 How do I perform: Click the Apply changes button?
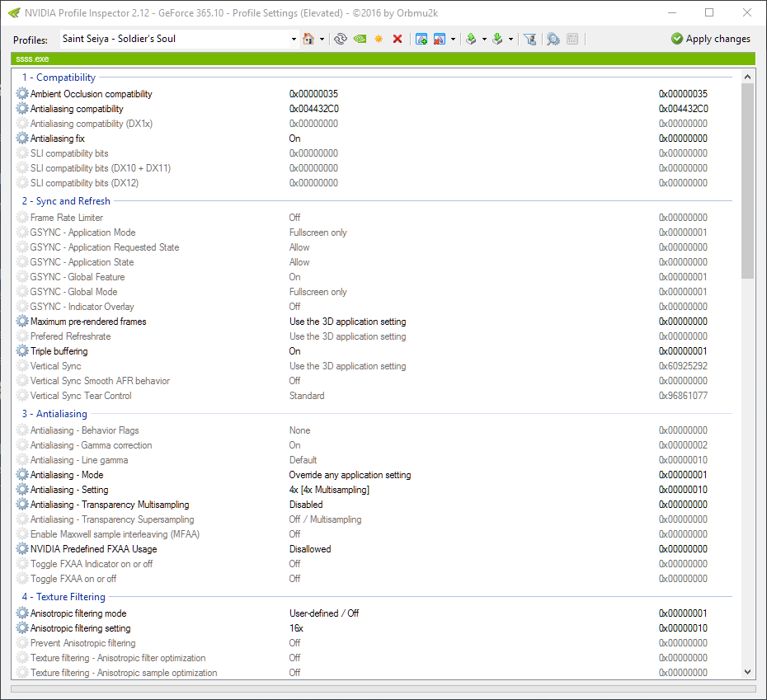710,39
